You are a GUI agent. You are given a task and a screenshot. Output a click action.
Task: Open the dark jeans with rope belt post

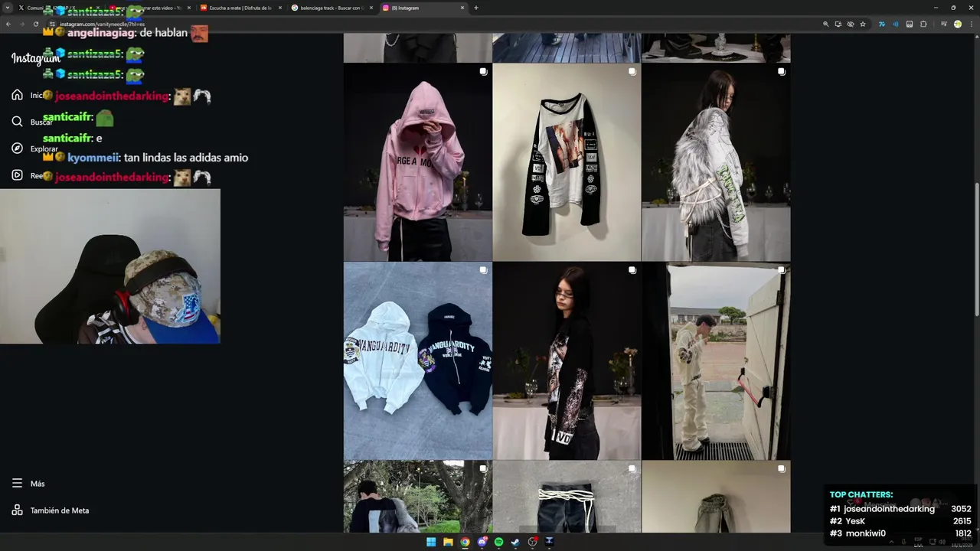coord(567,497)
